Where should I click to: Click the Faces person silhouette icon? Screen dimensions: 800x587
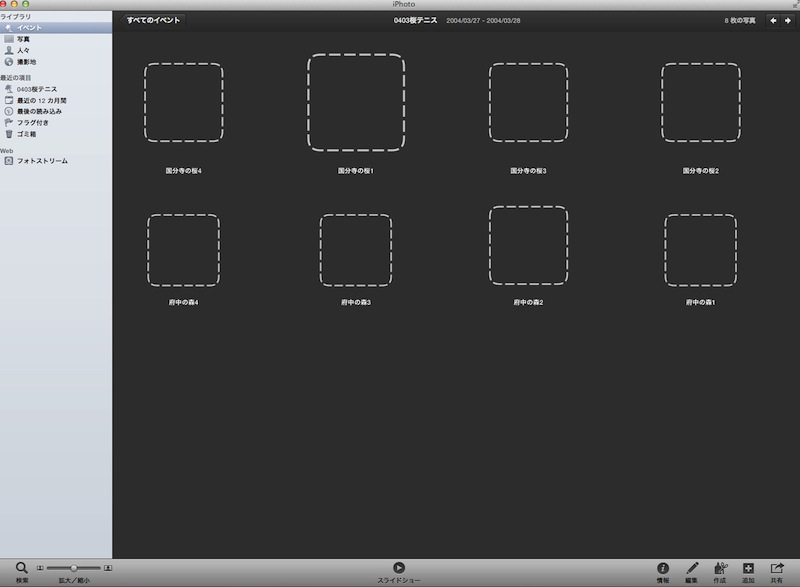tap(9, 50)
